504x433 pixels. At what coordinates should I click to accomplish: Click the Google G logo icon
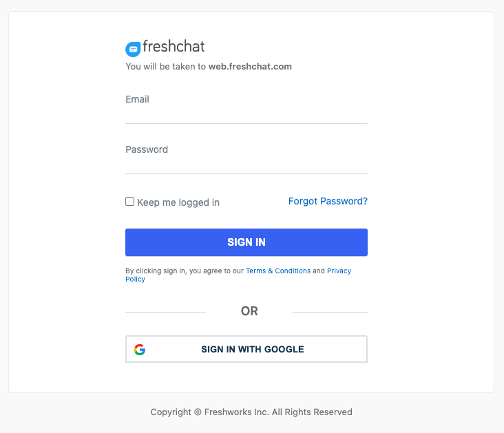click(x=140, y=350)
